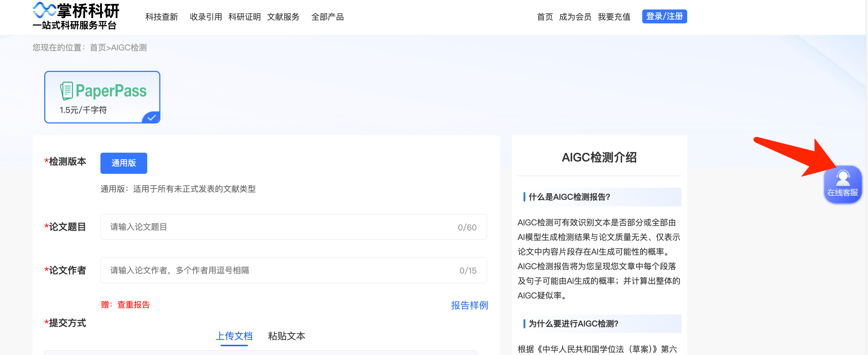Open the 科技查新 menu
This screenshot has height=355, width=868.
tap(161, 17)
